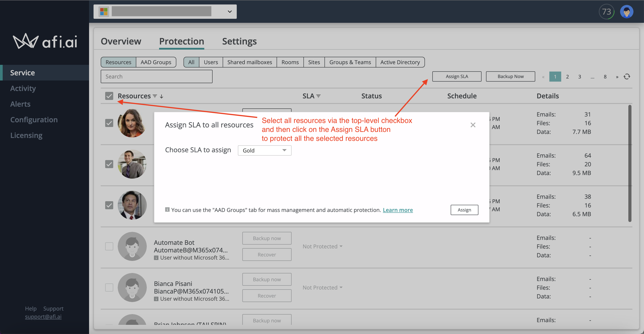The image size is (644, 334).
Task: Click Backup now for Automate Bot
Action: (x=267, y=238)
